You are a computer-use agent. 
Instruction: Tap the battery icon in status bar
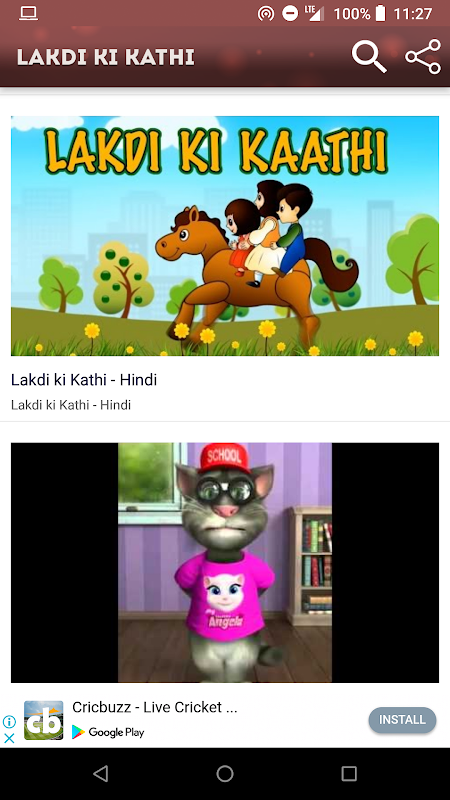(x=380, y=13)
